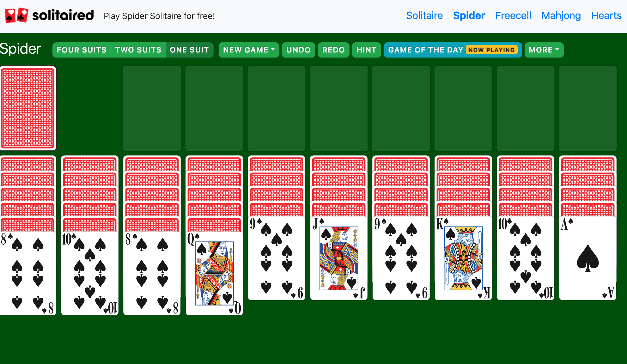Click the HINT button for move suggestion

[x=366, y=49]
